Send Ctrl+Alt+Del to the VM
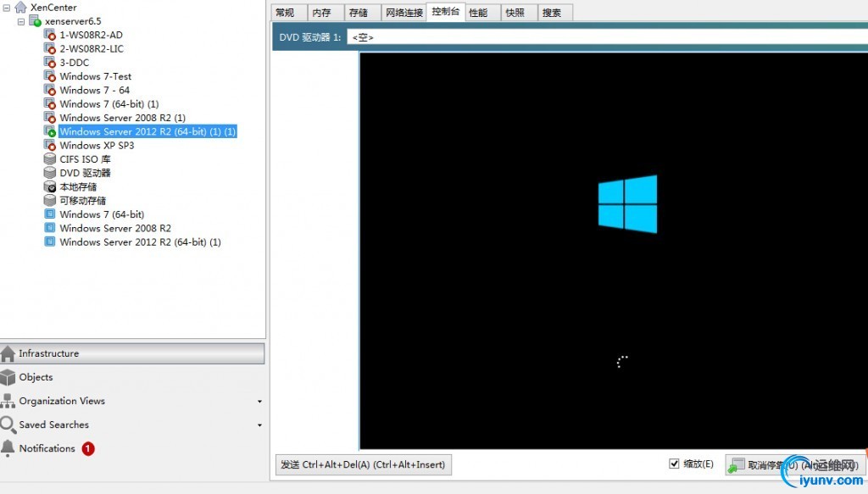 click(364, 464)
